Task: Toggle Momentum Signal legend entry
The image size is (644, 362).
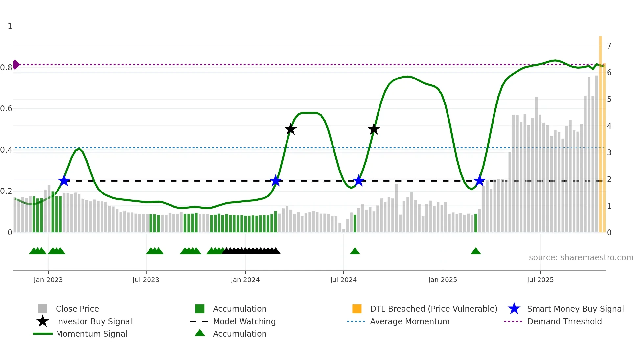Action: [91, 334]
